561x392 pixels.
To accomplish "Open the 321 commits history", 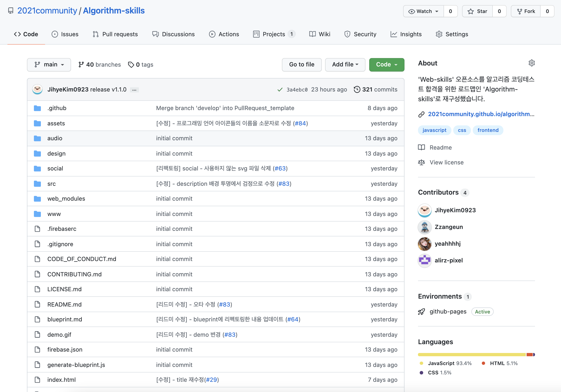I will coord(375,89).
